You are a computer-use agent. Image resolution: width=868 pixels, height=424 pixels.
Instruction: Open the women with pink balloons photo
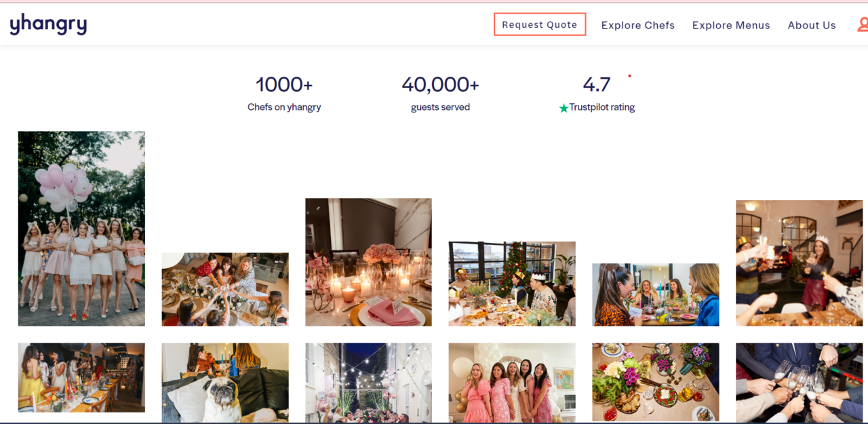pyautogui.click(x=81, y=229)
